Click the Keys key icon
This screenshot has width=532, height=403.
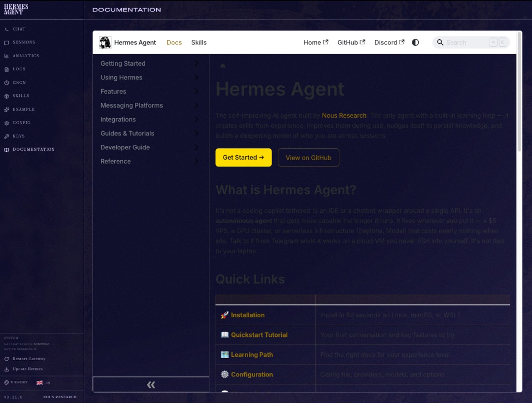point(6,136)
